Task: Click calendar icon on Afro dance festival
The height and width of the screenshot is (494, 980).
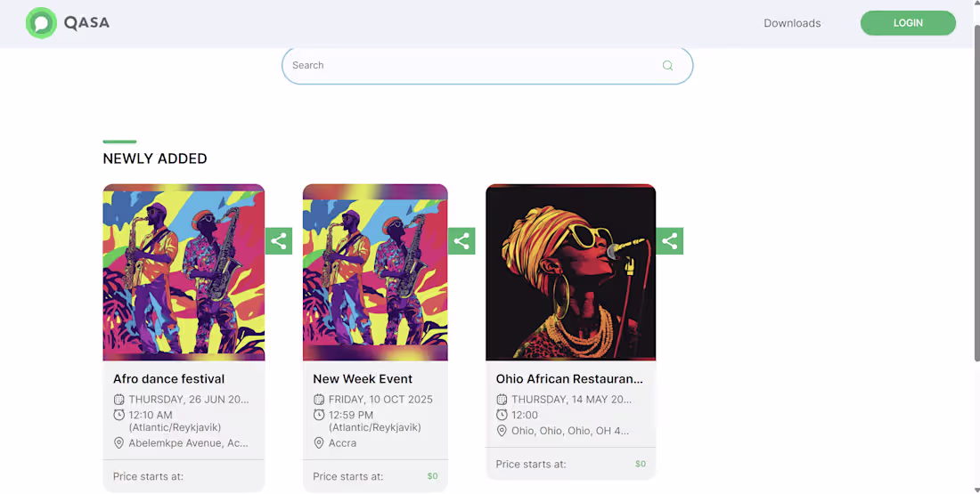Action: pos(118,400)
